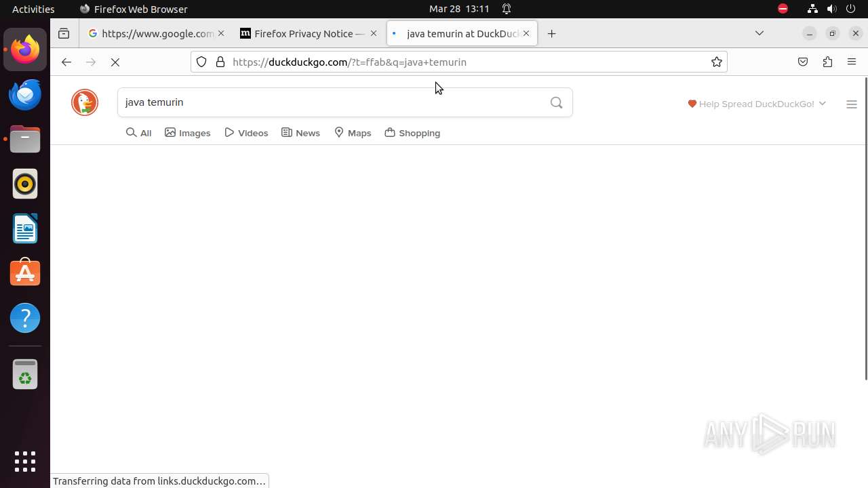Open the notifications bell in top bar
This screenshot has height=488, width=868.
[x=507, y=9]
